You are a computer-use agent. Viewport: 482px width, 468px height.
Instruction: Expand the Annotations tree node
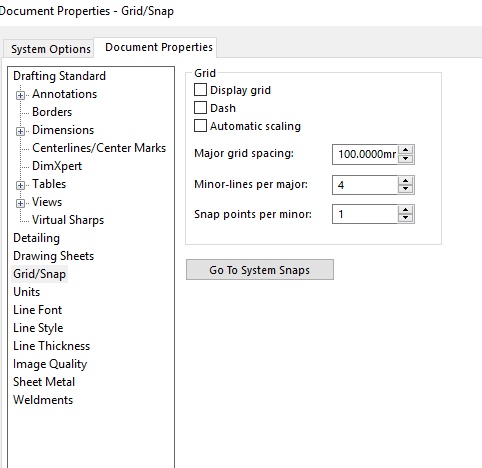20,95
